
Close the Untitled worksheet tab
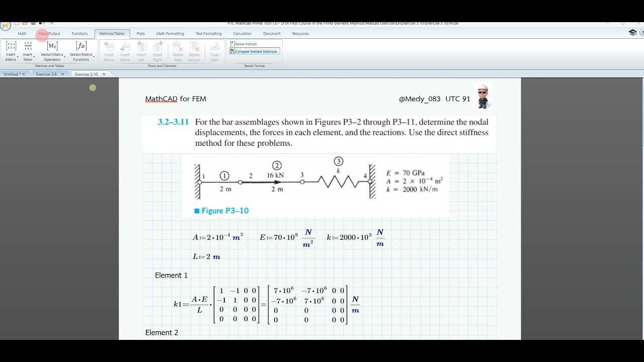click(x=24, y=74)
